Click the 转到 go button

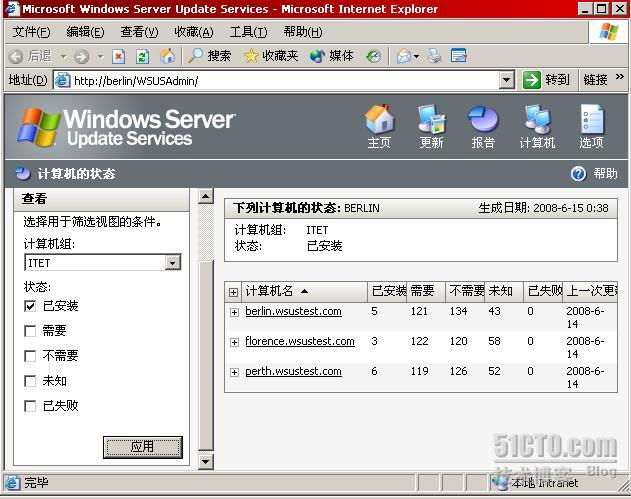click(546, 80)
